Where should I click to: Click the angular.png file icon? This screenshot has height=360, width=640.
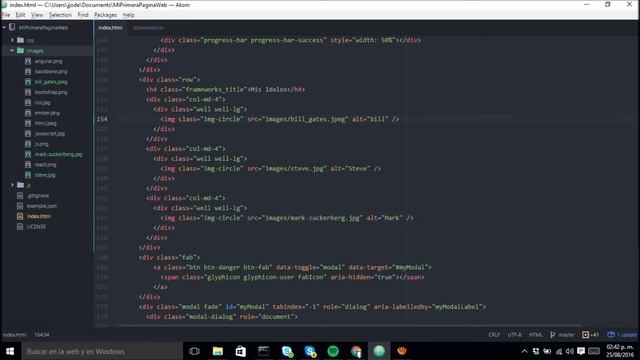[x=28, y=61]
